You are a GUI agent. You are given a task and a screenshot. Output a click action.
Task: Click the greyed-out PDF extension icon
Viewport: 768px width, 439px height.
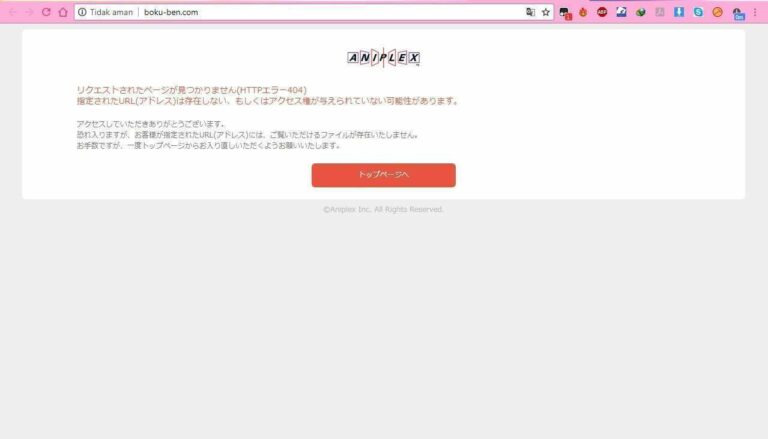(x=660, y=12)
